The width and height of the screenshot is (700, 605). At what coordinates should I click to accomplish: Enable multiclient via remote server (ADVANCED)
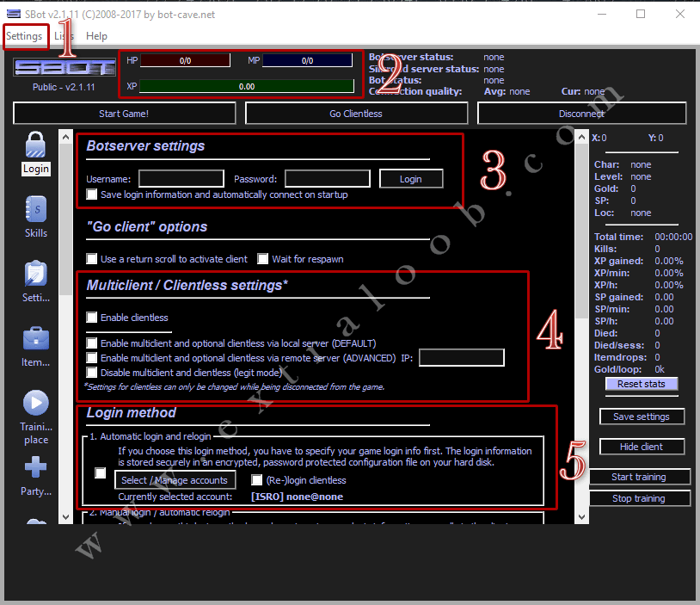click(91, 358)
